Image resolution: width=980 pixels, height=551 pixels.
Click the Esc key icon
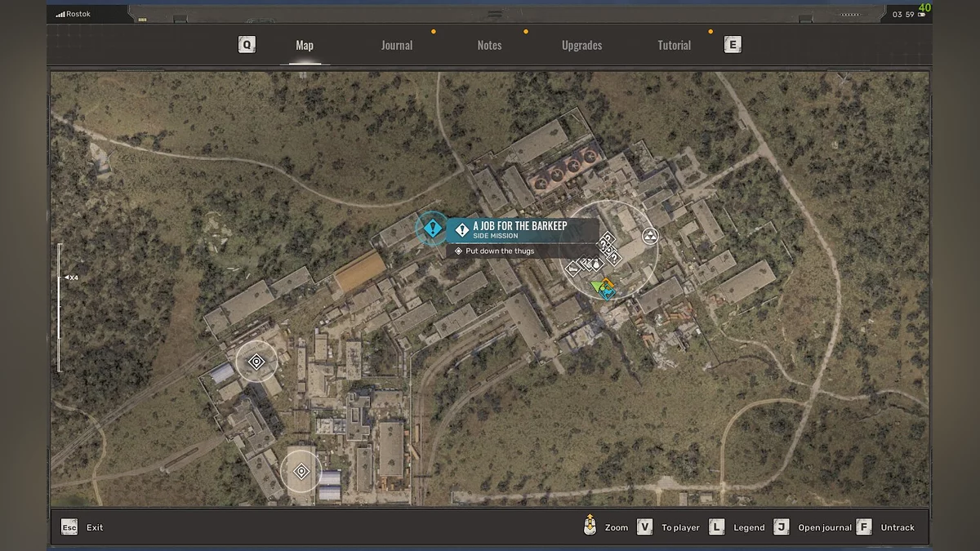69,527
